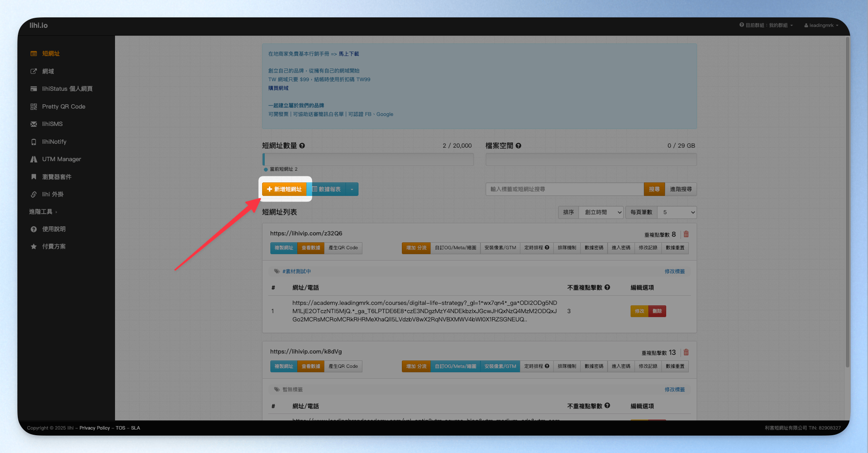The width and height of the screenshot is (868, 453).
Task: Click the 付費方案 star icon
Action: tap(33, 247)
